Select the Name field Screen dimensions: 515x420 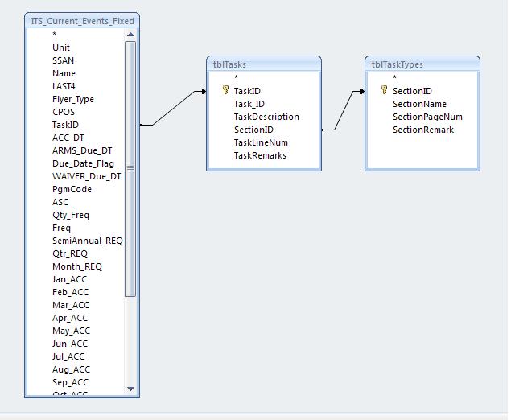(64, 73)
